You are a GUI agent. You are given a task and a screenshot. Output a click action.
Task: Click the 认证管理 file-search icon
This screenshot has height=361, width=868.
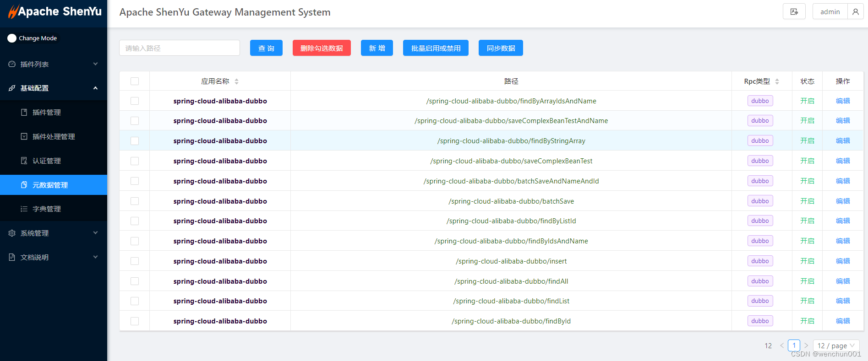tap(24, 161)
